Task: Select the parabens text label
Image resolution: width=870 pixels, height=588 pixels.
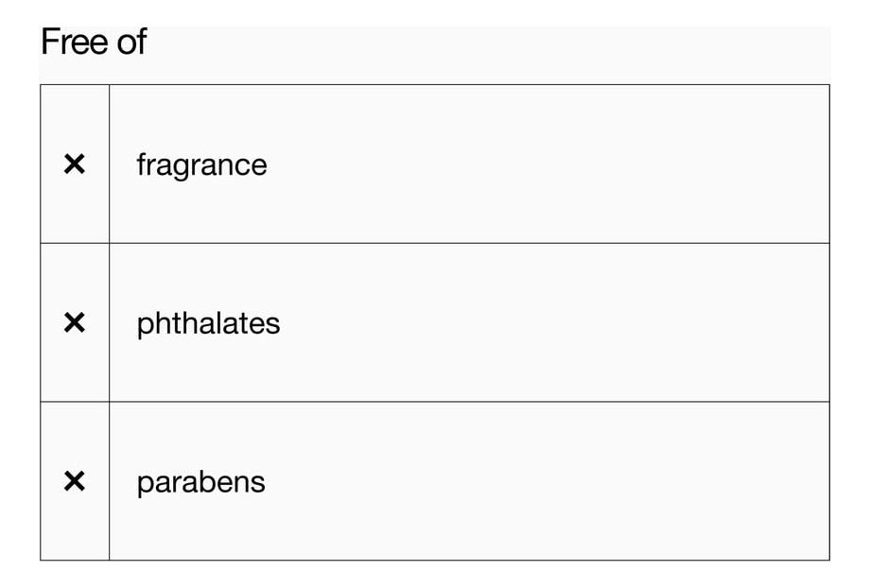Action: point(200,483)
